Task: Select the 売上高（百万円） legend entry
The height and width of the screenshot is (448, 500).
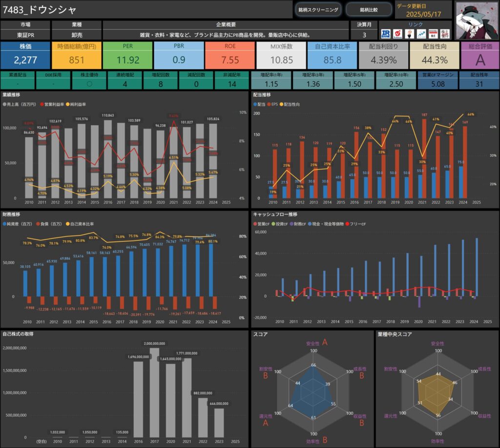Action: (x=20, y=105)
